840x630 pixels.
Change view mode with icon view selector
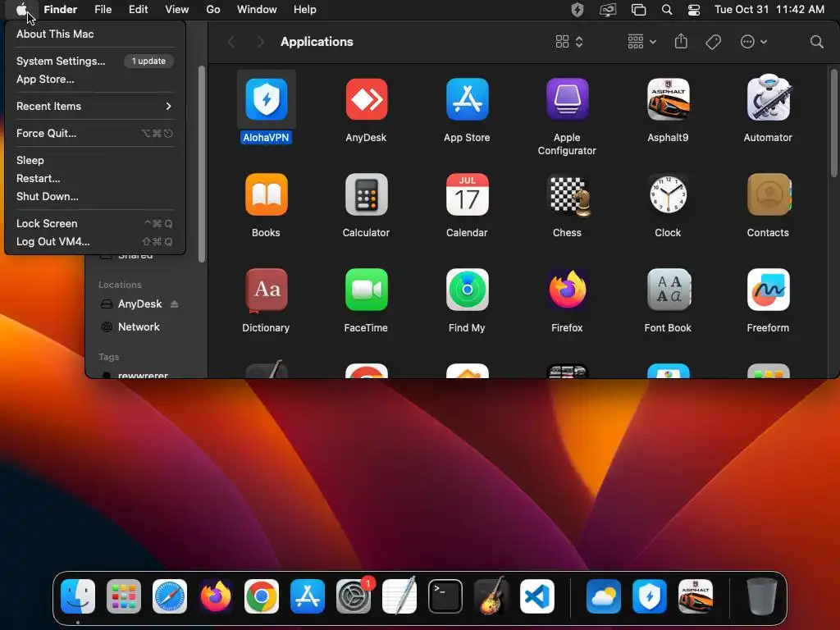pos(569,42)
